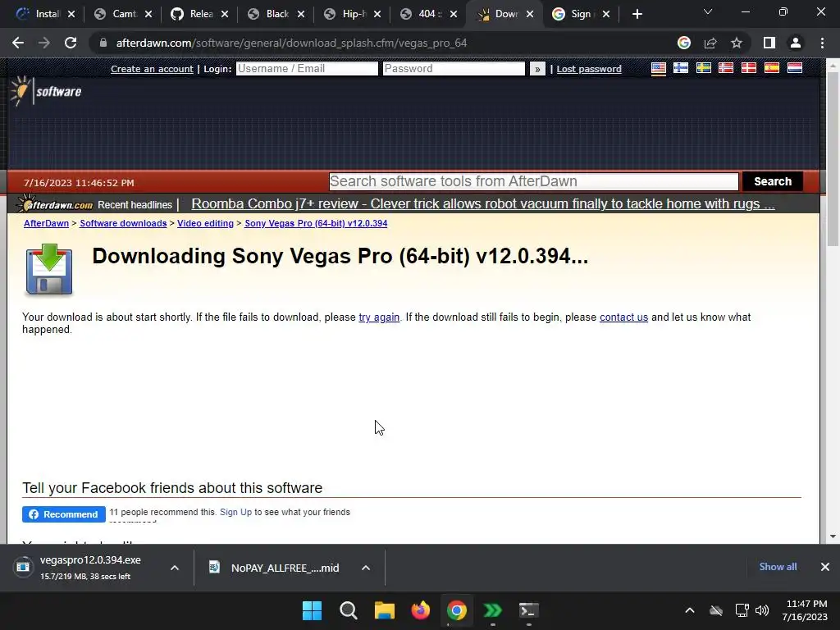The width and height of the screenshot is (840, 630).
Task: Open Roomba Combo j7+ review headline
Action: pos(482,203)
